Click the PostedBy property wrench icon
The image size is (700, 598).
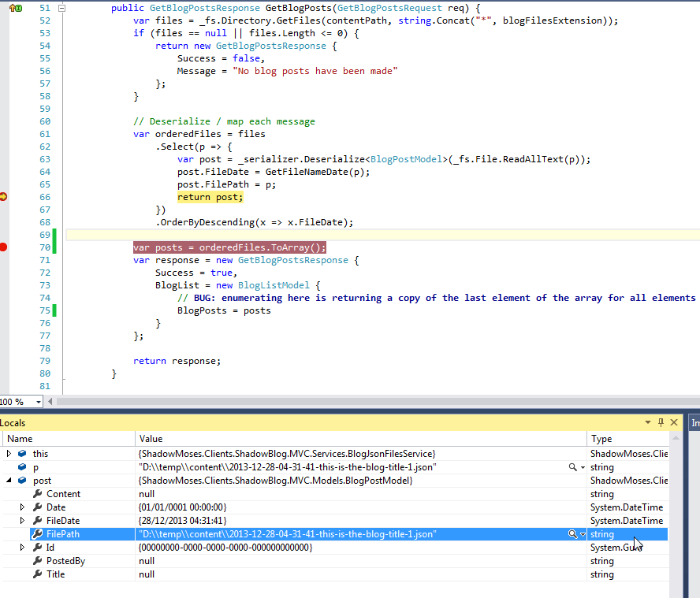(x=38, y=560)
